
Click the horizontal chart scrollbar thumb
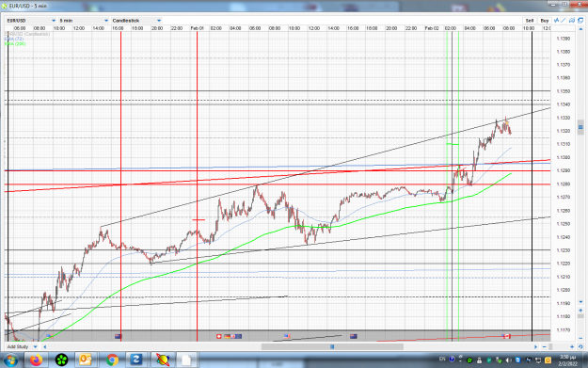click(x=332, y=346)
